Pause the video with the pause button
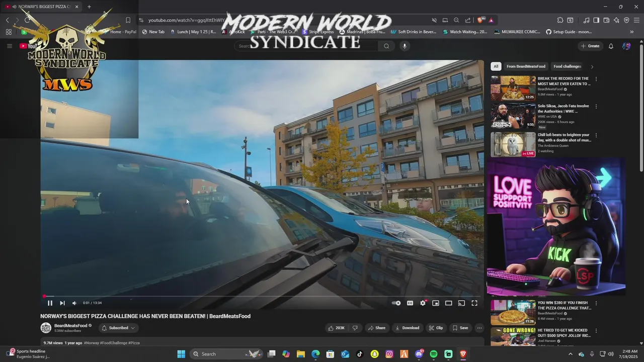644x362 pixels. (x=50, y=303)
